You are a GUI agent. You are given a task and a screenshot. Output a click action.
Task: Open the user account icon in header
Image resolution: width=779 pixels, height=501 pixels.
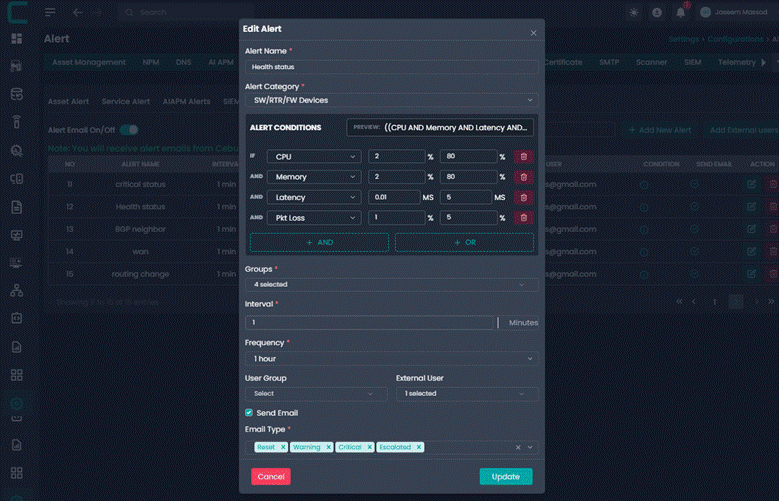657,12
